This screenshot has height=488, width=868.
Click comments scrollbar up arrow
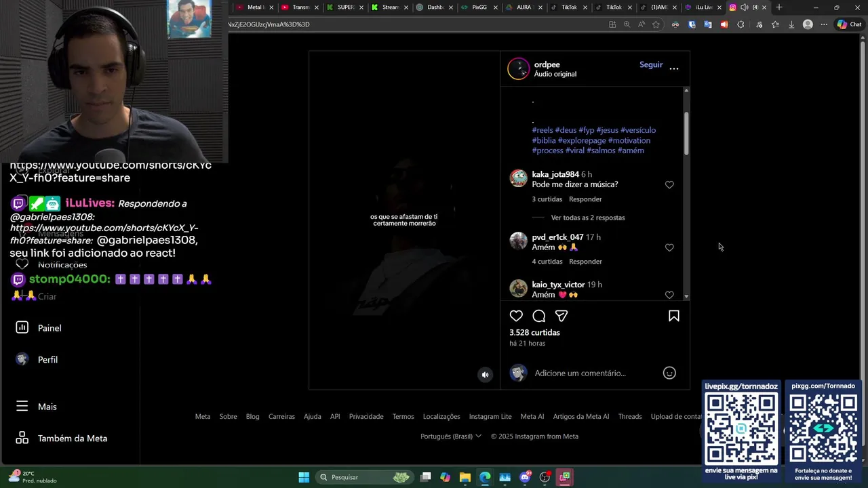coord(686,90)
